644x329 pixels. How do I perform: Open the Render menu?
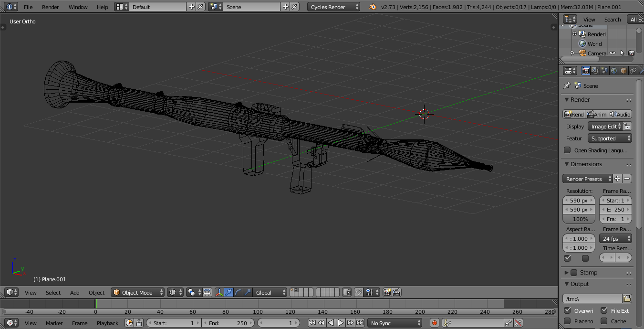point(50,7)
